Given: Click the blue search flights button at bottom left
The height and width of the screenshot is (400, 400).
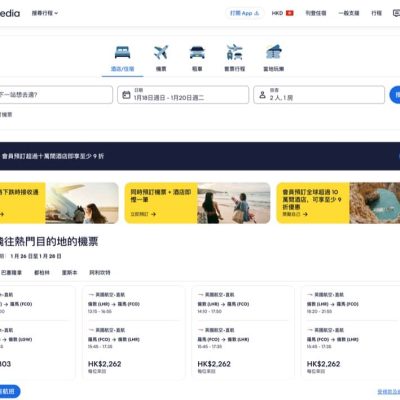Looking at the screenshot, I should [x=9, y=391].
